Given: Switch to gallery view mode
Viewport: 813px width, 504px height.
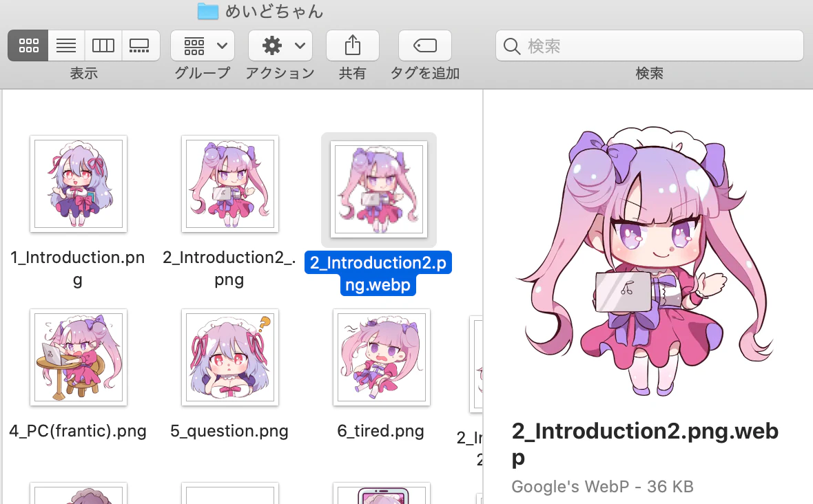Looking at the screenshot, I should [140, 45].
